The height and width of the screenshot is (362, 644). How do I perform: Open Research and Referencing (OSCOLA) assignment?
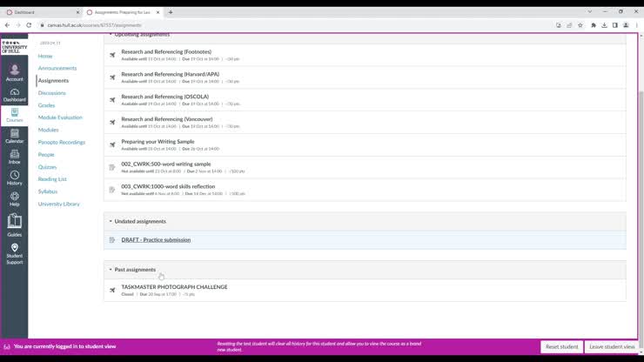[x=164, y=97]
